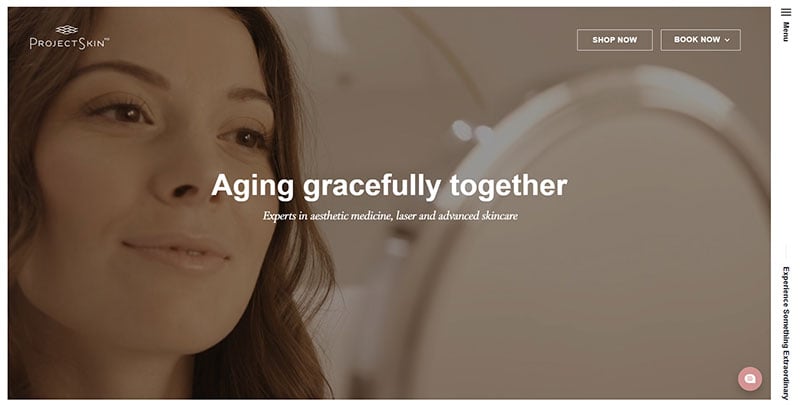Open the hamburger menu icon

786,12
